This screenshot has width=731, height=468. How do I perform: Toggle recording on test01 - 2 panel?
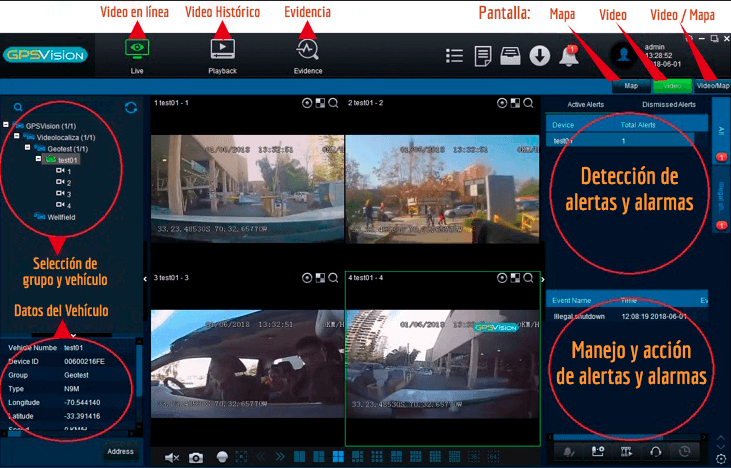(502, 103)
